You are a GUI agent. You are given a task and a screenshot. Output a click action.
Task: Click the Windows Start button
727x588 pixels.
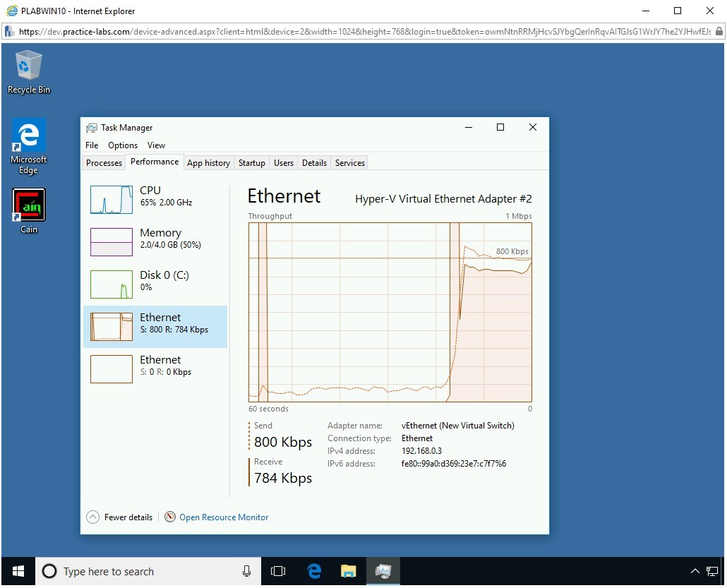[x=18, y=571]
